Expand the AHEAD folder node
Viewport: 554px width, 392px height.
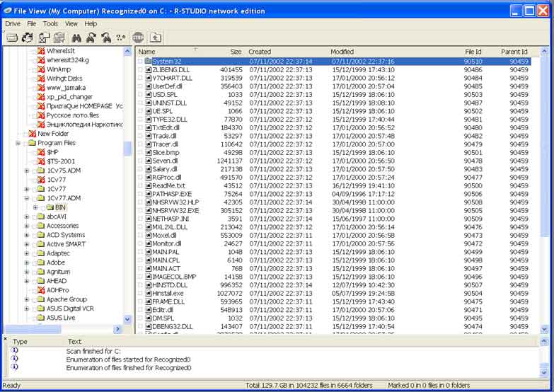pos(27,281)
